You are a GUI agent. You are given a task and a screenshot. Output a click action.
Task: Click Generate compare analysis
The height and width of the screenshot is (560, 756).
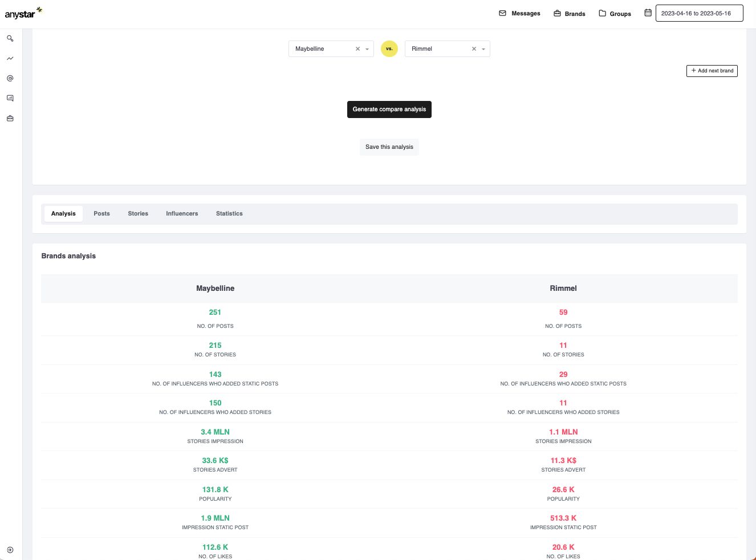[x=389, y=109]
